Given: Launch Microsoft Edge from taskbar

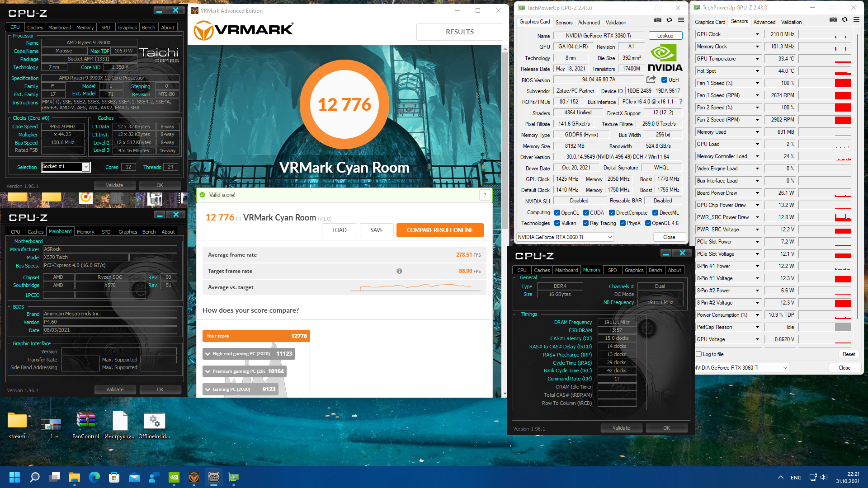Looking at the screenshot, I should point(94,477).
